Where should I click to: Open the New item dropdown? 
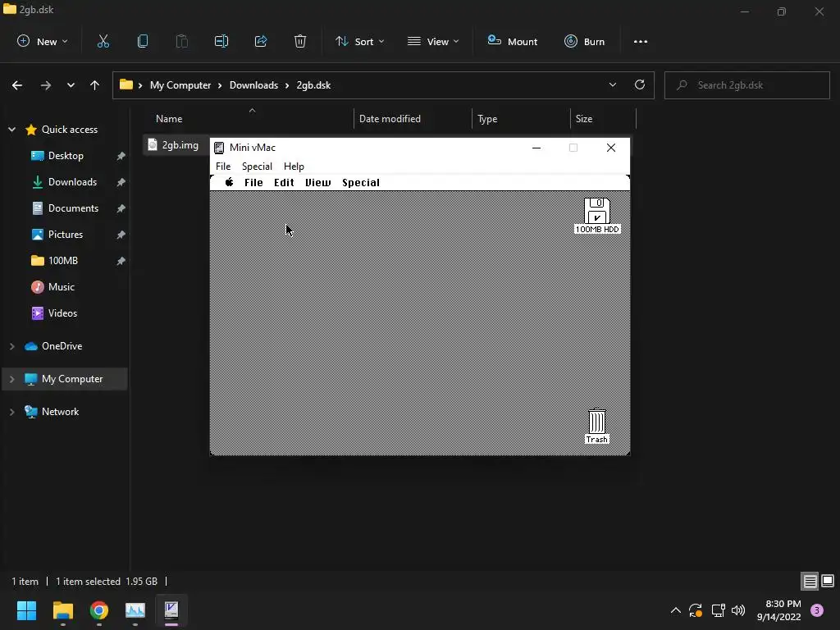[43, 41]
